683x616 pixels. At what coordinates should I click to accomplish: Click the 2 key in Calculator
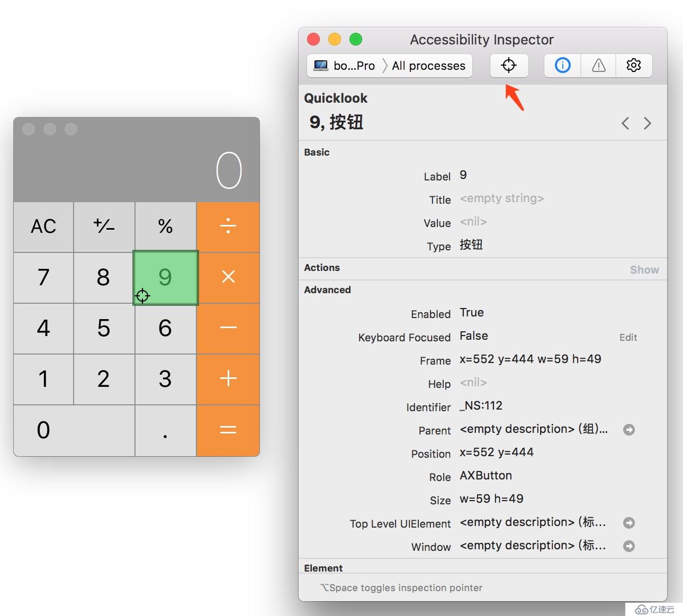[104, 379]
